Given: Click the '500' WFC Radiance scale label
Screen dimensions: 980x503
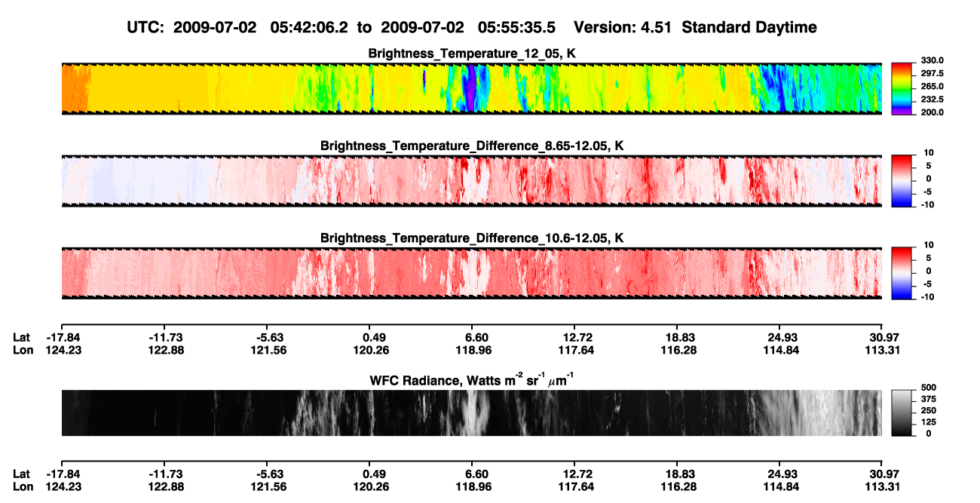Looking at the screenshot, I should 929,388.
